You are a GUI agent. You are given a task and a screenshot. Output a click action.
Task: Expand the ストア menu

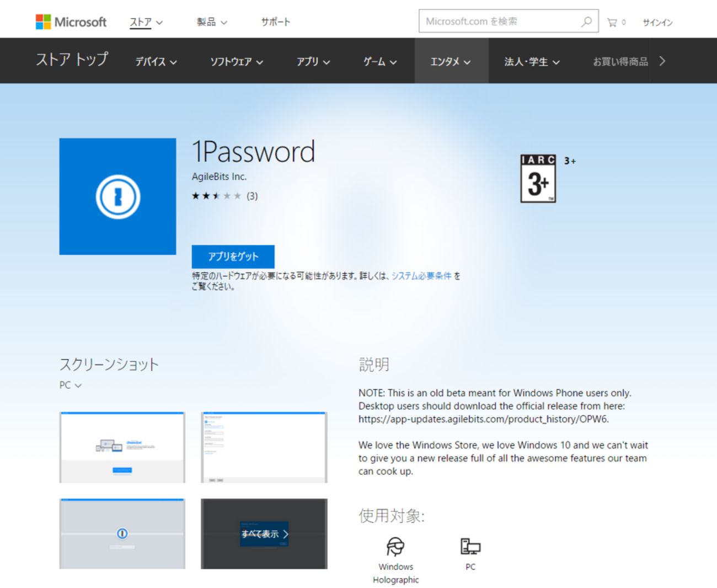coord(146,23)
